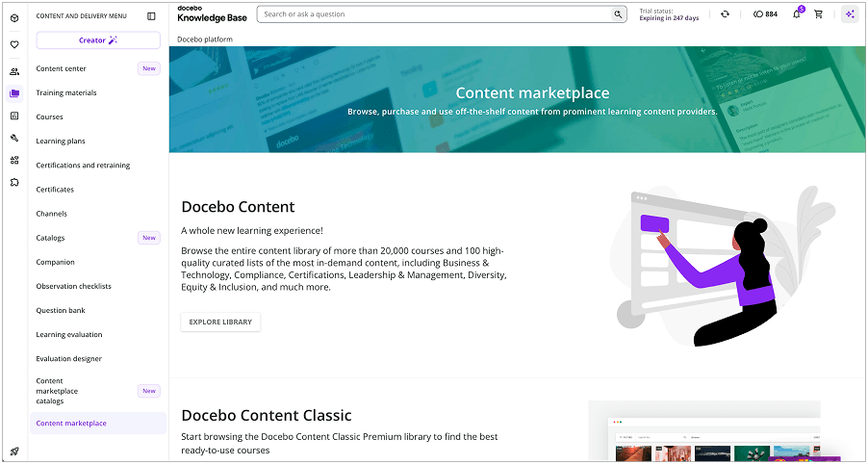Open Evaluation designer menu item

[98, 359]
